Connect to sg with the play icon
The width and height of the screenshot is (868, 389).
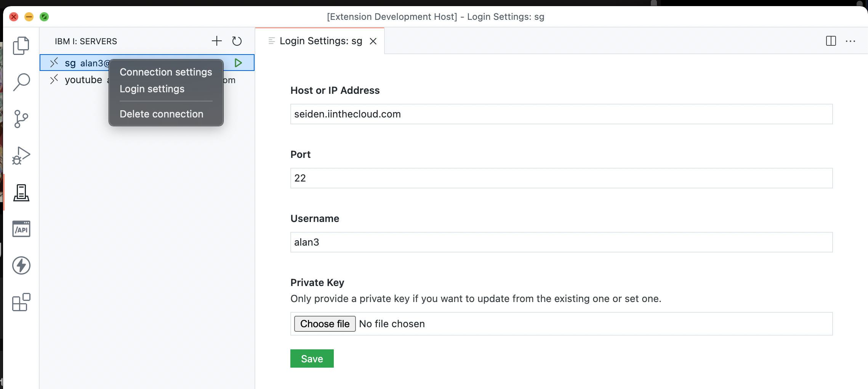239,63
